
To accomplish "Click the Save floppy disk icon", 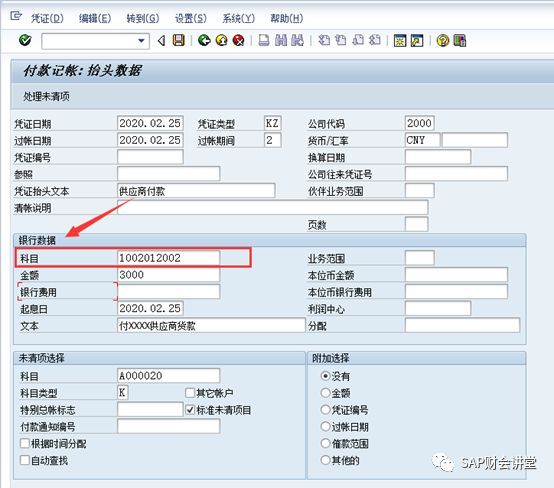I will coord(179,40).
